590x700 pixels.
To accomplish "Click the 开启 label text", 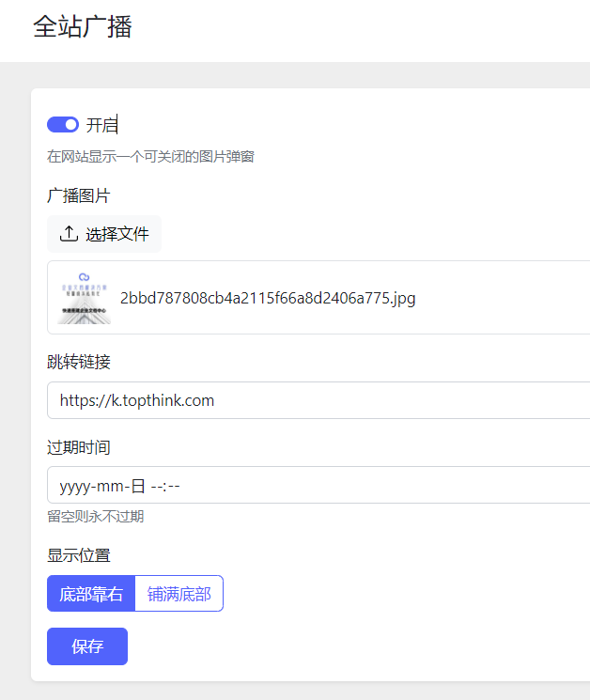I will tap(101, 125).
